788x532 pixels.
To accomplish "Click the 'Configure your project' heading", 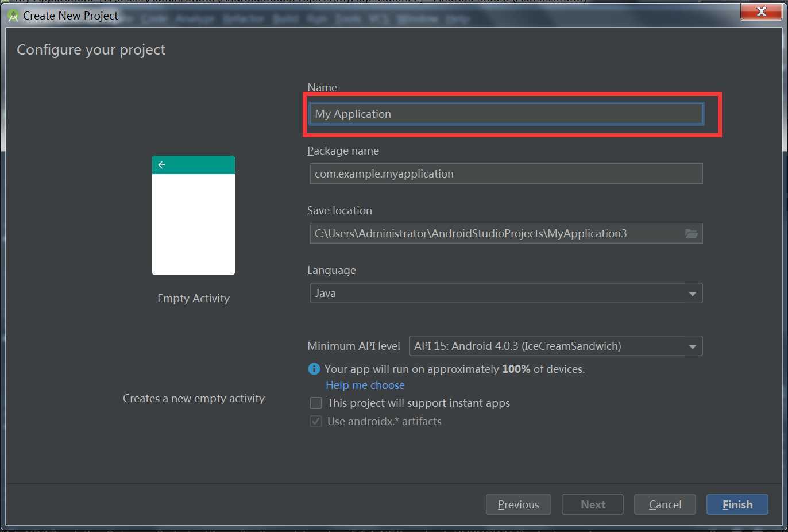I will tap(91, 50).
